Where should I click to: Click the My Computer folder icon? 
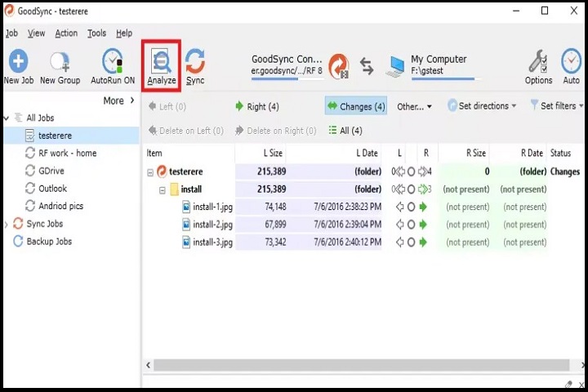click(396, 66)
